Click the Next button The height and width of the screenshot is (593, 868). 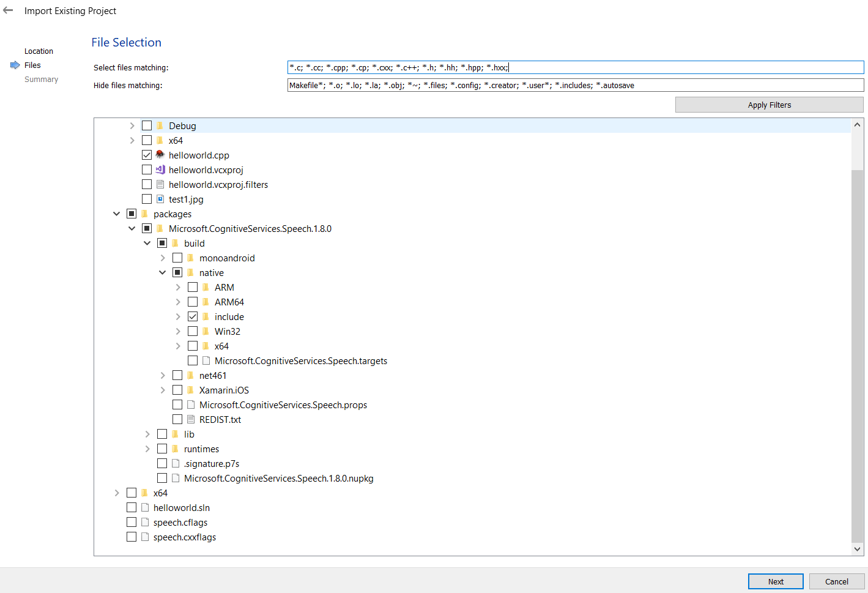click(776, 581)
